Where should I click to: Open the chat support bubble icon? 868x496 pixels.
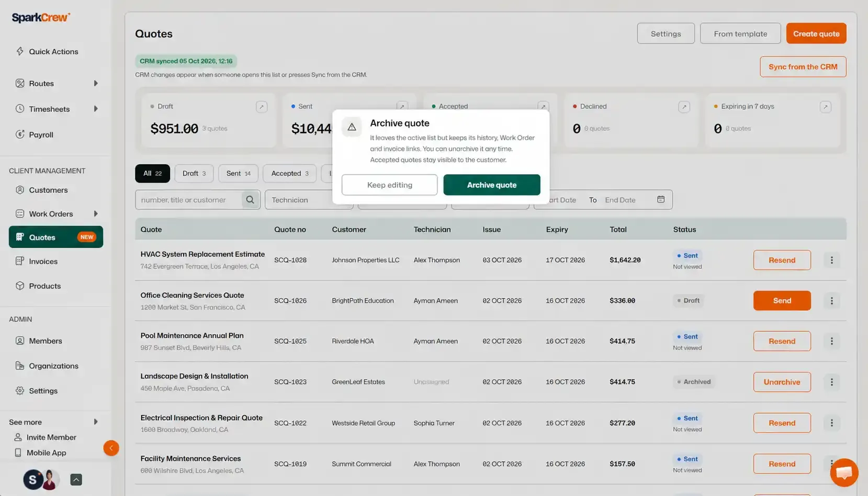[843, 472]
